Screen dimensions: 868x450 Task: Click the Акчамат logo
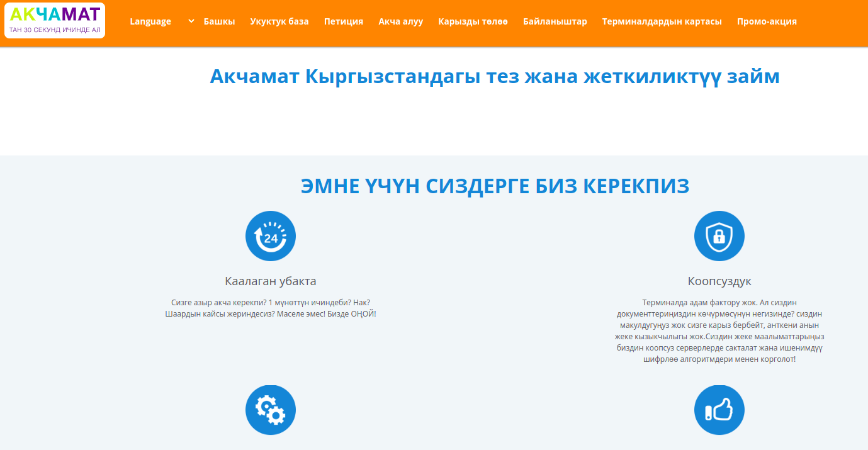(x=55, y=21)
